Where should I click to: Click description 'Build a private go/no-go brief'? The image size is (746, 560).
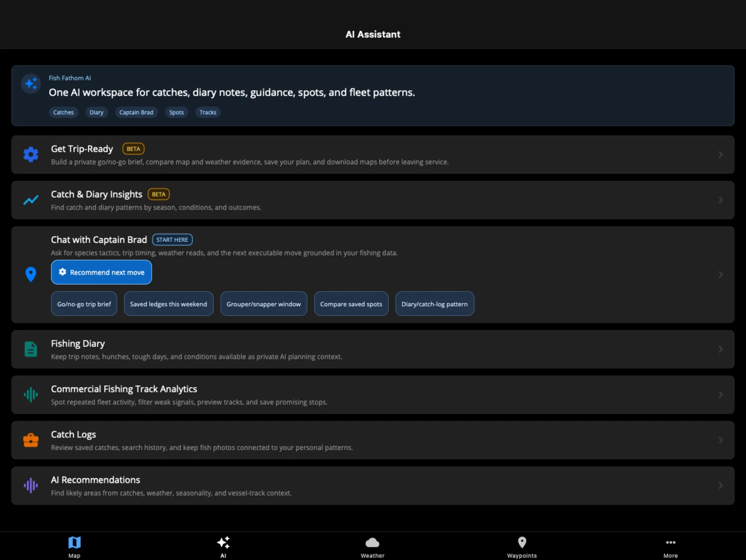click(x=250, y=162)
